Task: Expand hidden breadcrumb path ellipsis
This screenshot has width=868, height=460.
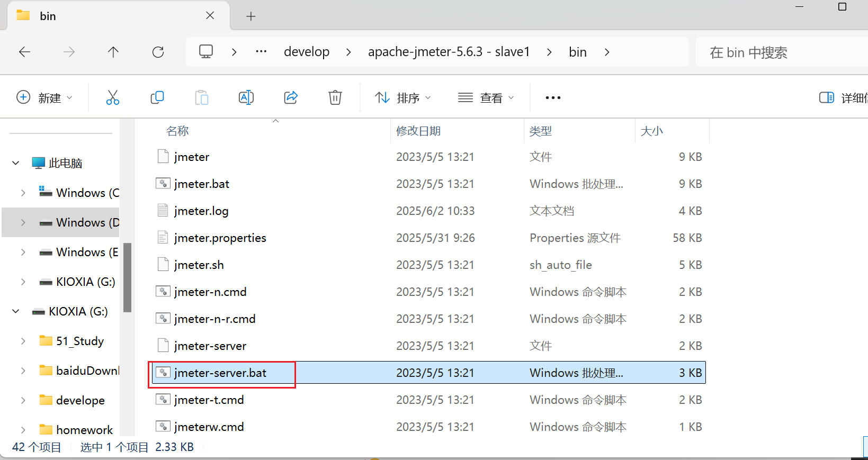Action: tap(261, 51)
